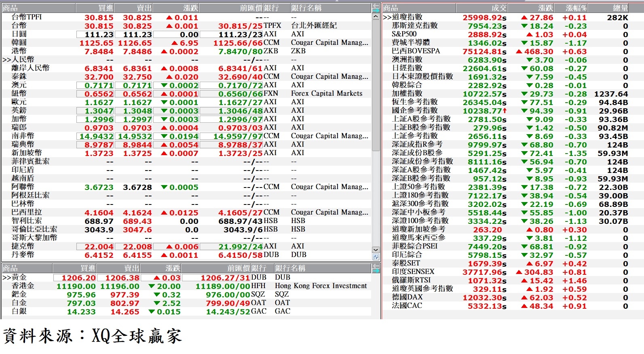
Task: Click the refresh icon below forex scrollbar
Action: pyautogui.click(x=376, y=257)
